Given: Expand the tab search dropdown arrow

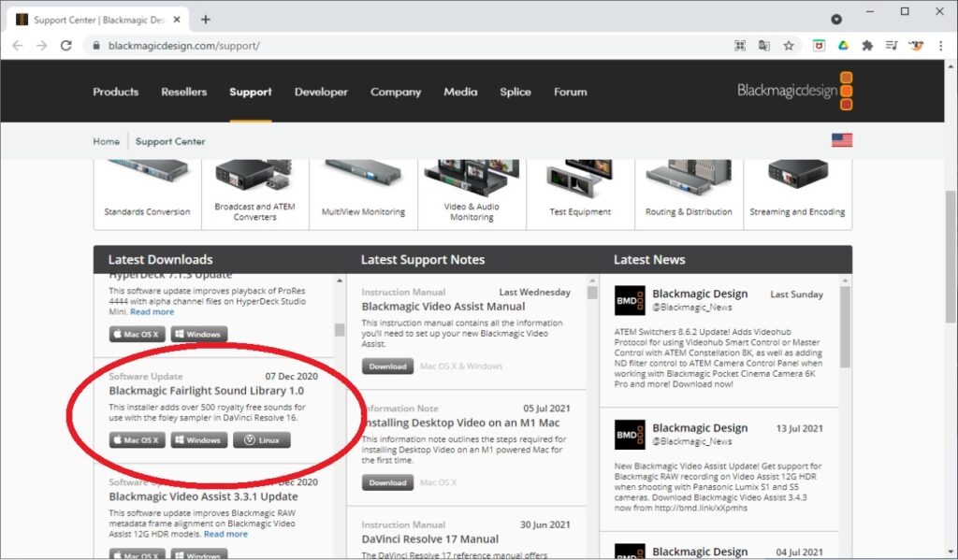Looking at the screenshot, I should pos(836,19).
